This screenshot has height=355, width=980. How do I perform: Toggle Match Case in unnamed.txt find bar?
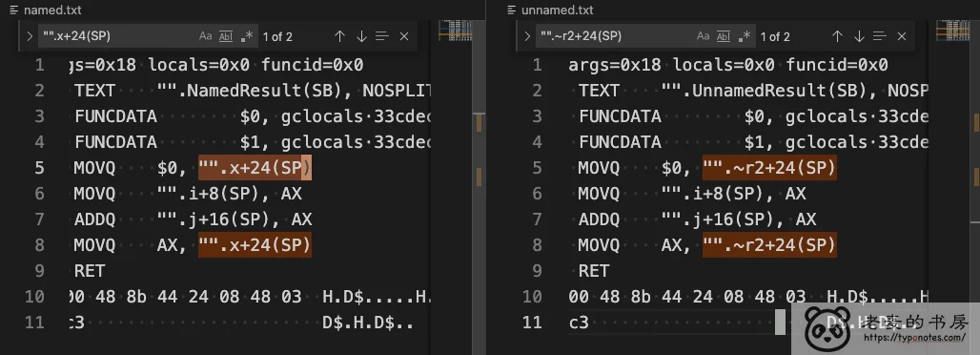coord(704,36)
